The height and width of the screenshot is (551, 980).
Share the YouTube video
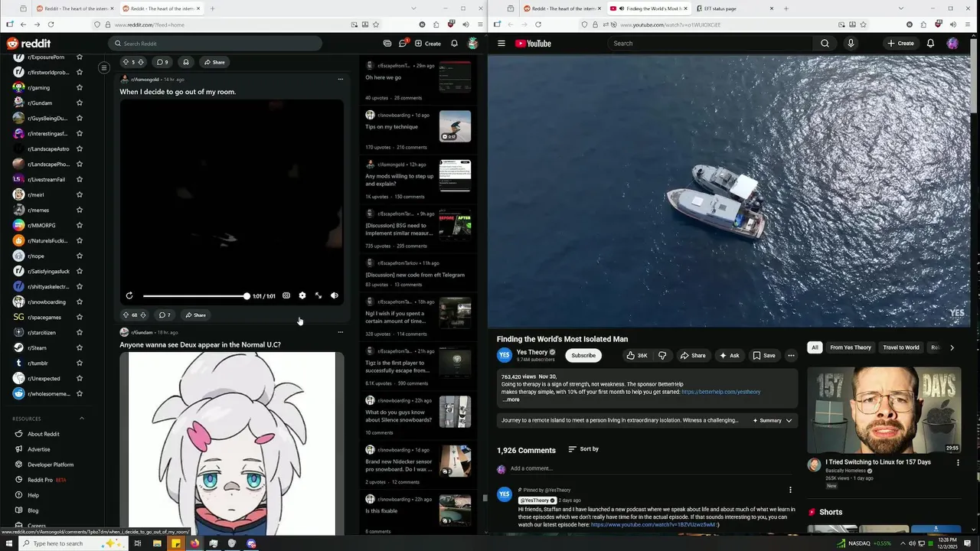[694, 355]
